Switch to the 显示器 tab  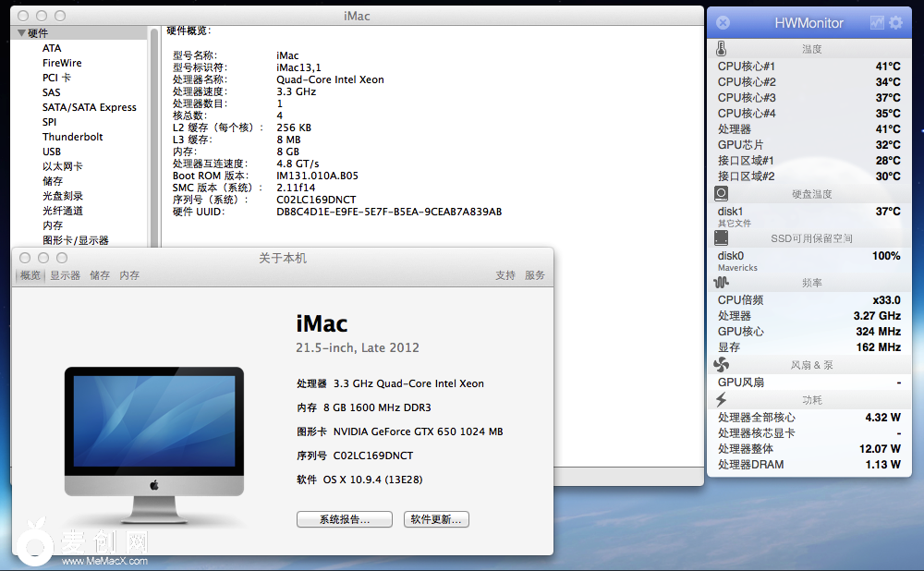[x=65, y=275]
